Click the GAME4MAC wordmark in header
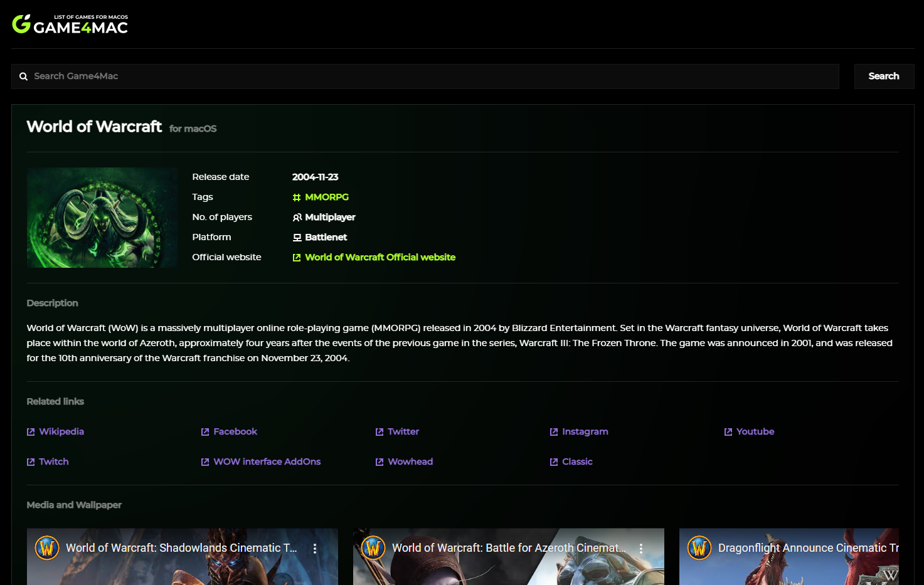 tap(81, 28)
